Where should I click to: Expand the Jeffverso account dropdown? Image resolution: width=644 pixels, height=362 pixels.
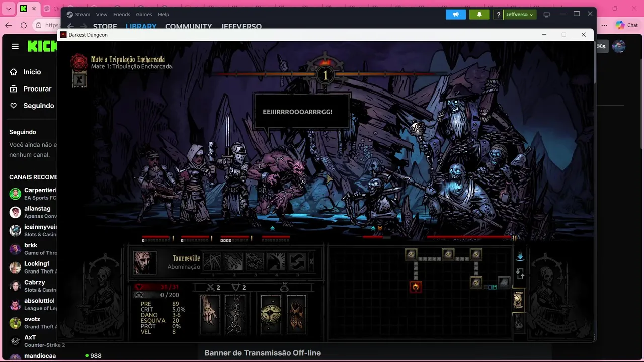coord(520,15)
